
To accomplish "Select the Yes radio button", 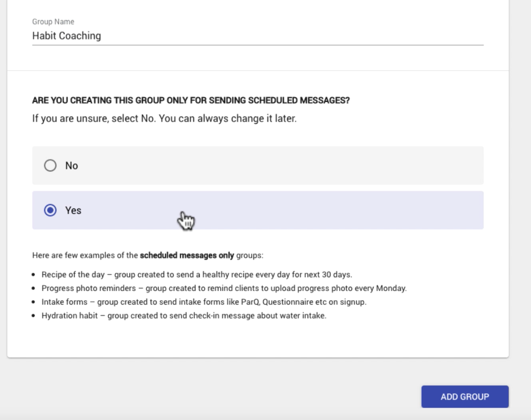I will pos(51,210).
